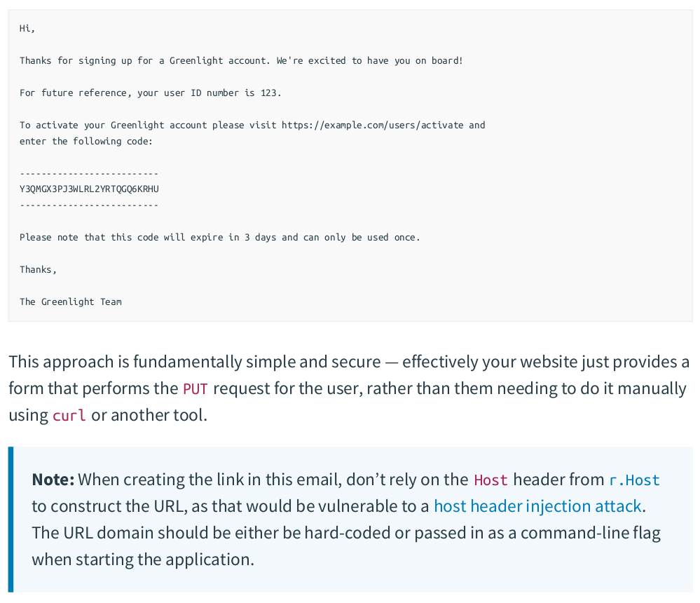The width and height of the screenshot is (700, 603).
Task: Click The Greenlight Team signature
Action: pos(70,301)
